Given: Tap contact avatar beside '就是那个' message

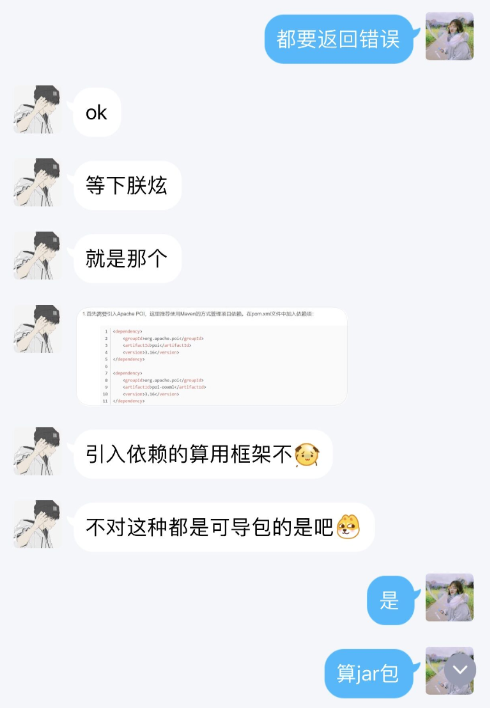Looking at the screenshot, I should 37,256.
